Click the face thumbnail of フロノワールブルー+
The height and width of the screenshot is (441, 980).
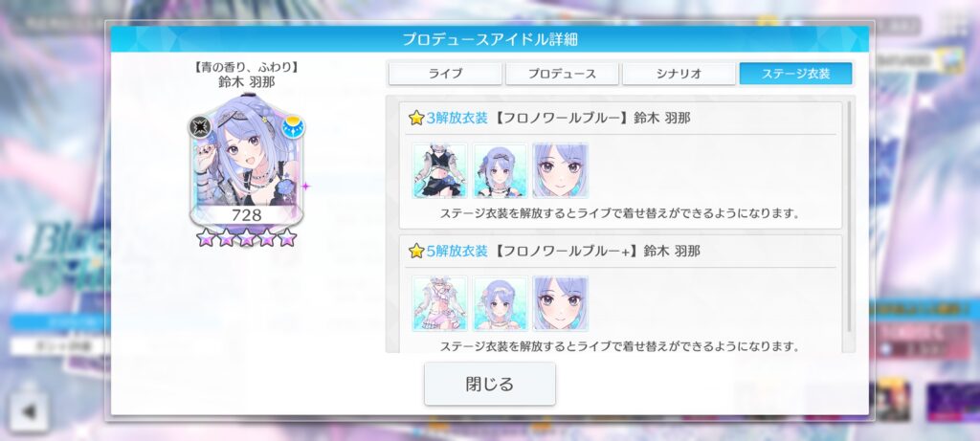click(x=561, y=303)
